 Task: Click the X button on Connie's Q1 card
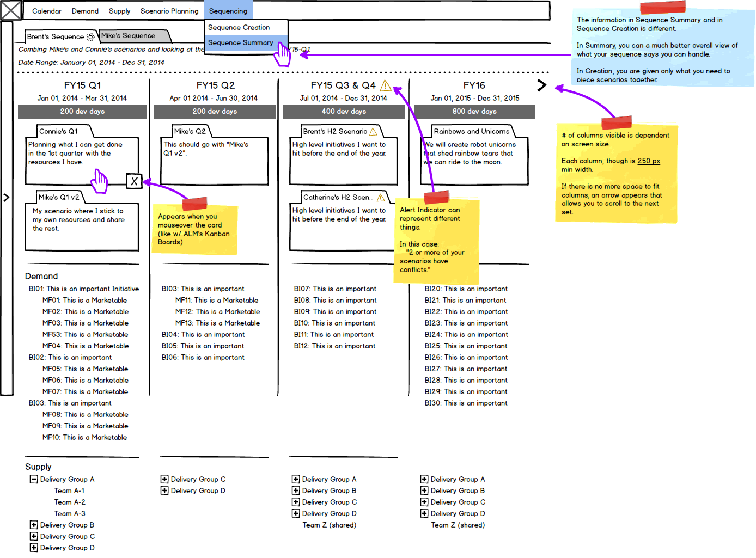[x=134, y=181]
